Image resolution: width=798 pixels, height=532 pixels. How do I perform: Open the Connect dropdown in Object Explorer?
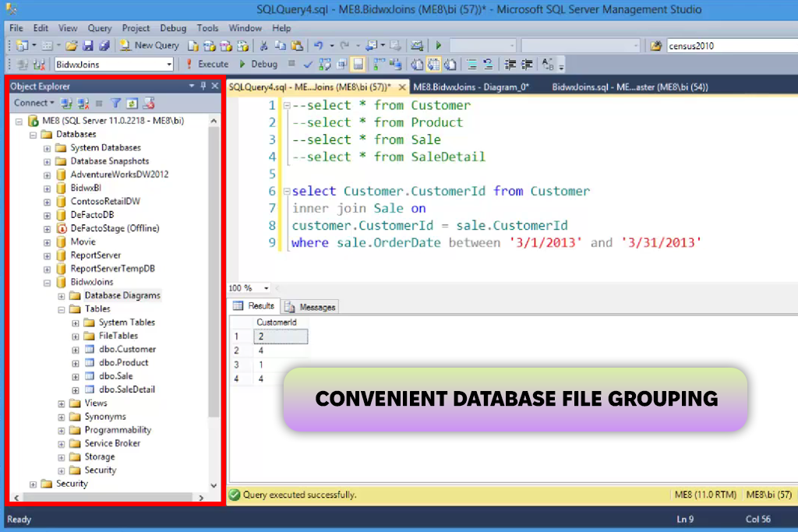click(34, 103)
